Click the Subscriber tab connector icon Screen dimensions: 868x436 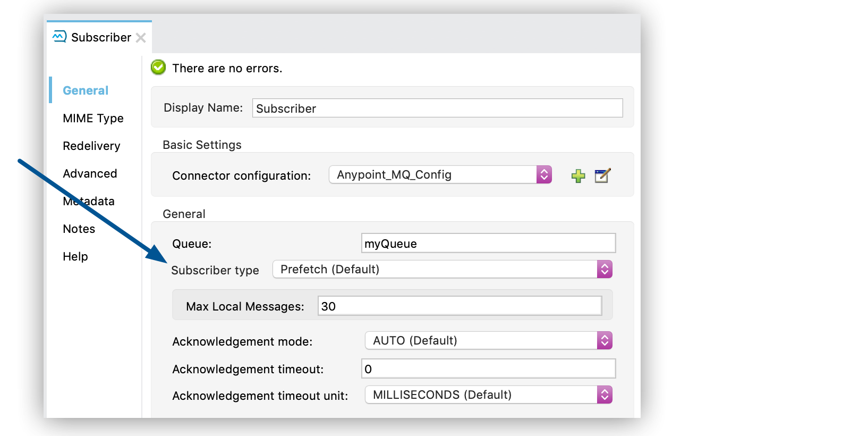point(59,37)
